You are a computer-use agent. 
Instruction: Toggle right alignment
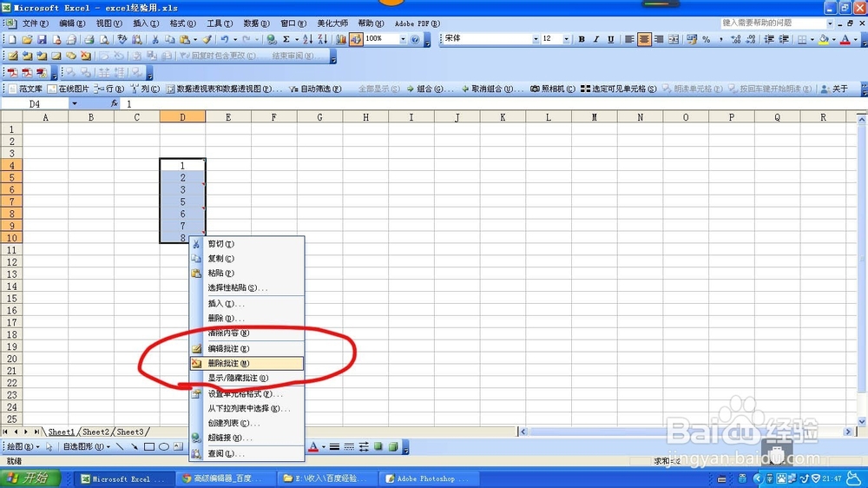pyautogui.click(x=659, y=39)
